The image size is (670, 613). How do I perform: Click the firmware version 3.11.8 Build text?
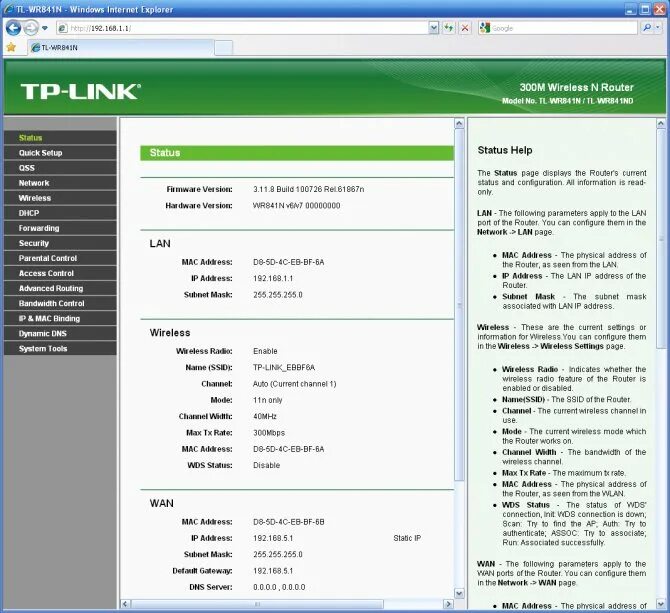click(309, 189)
